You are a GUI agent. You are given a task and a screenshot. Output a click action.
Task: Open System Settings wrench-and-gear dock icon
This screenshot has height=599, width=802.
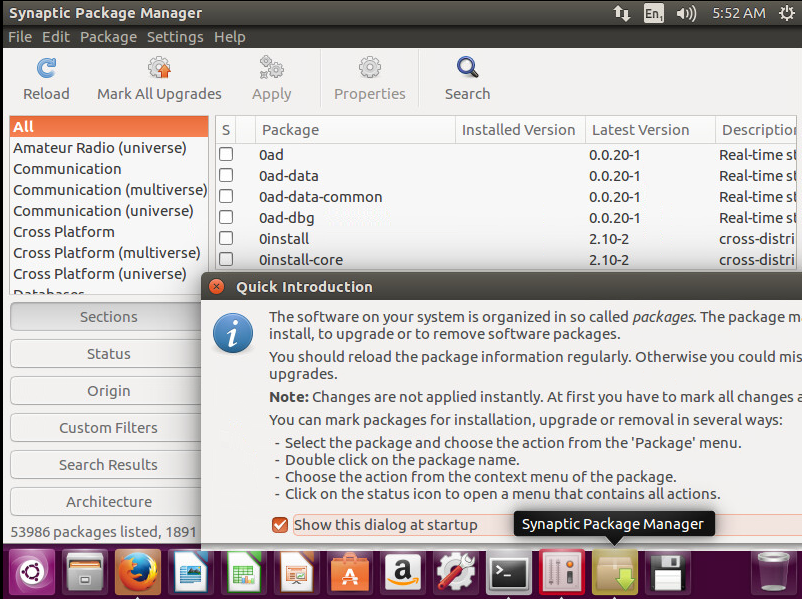[456, 572]
